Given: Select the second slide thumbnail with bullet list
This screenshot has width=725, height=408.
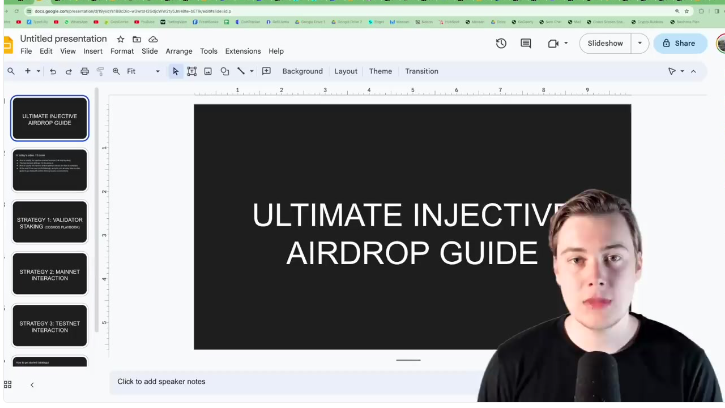Looking at the screenshot, I should pos(49,170).
